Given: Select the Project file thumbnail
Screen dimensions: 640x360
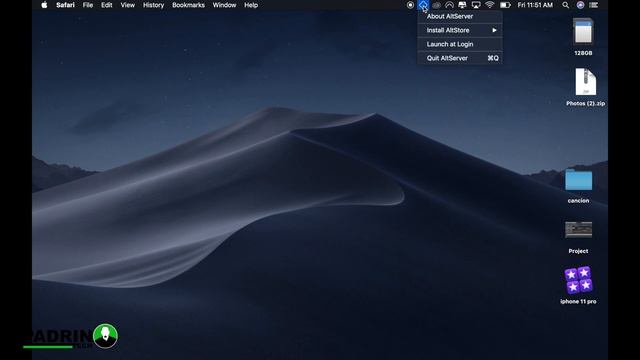Looking at the screenshot, I should tap(578, 229).
